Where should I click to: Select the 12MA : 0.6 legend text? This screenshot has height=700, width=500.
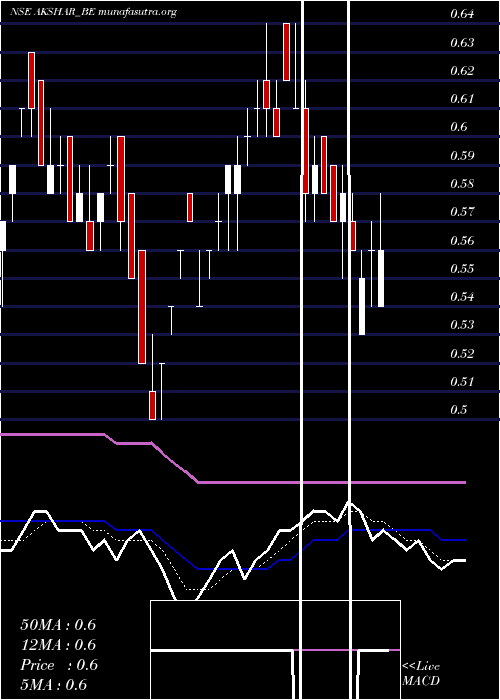pyautogui.click(x=58, y=645)
